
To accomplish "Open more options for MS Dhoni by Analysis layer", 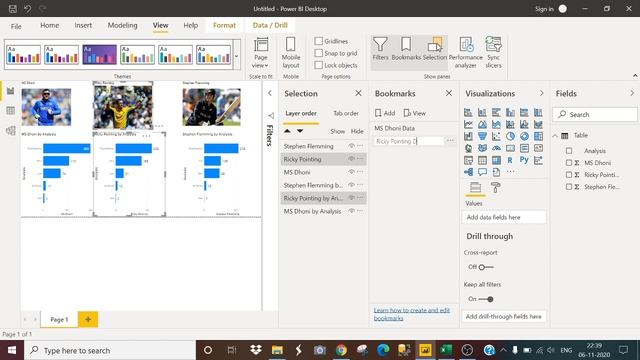I will coord(360,211).
